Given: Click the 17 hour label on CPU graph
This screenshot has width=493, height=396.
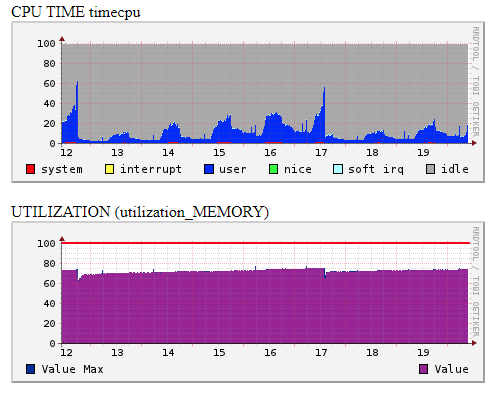Looking at the screenshot, I should 321,153.
